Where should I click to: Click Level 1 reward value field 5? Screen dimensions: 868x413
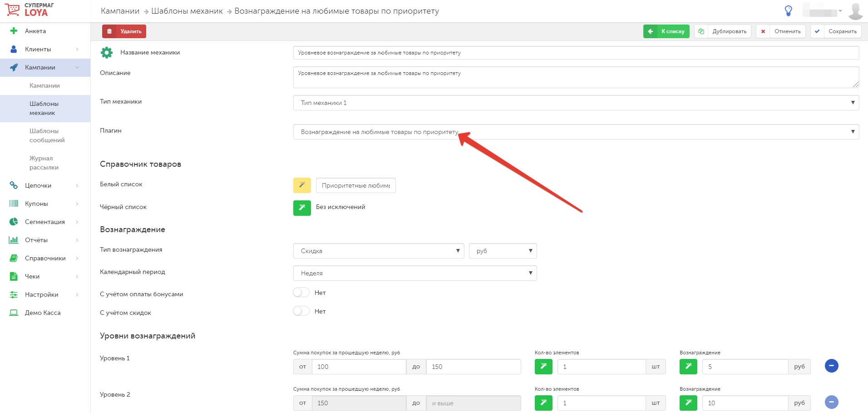coord(745,367)
